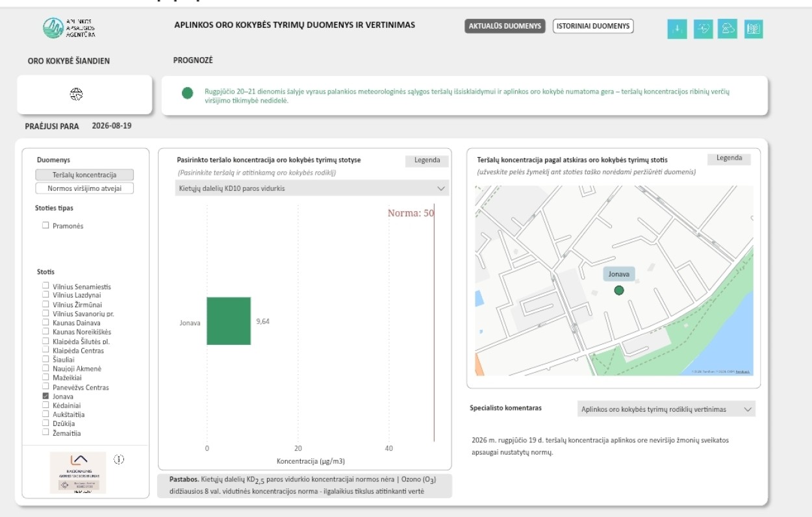
Task: Check the Panevėžys Centras station
Action: (45, 387)
